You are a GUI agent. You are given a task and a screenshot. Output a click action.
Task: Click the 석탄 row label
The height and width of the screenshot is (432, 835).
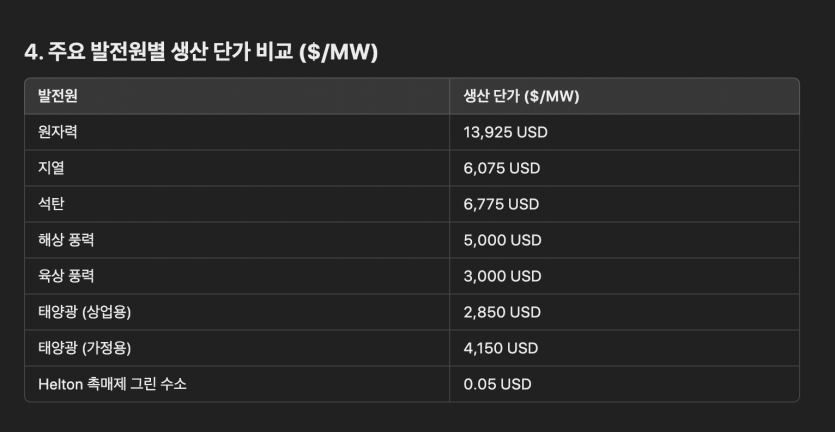51,204
